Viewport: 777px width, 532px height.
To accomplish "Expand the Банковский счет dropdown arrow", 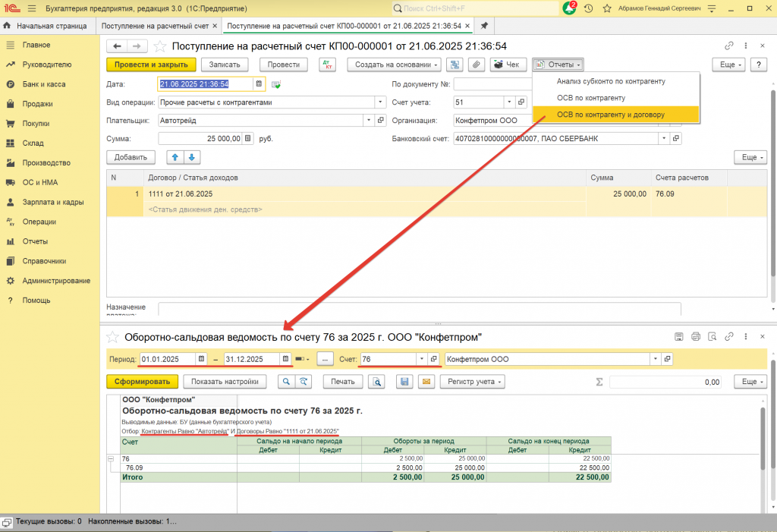I will [x=664, y=139].
